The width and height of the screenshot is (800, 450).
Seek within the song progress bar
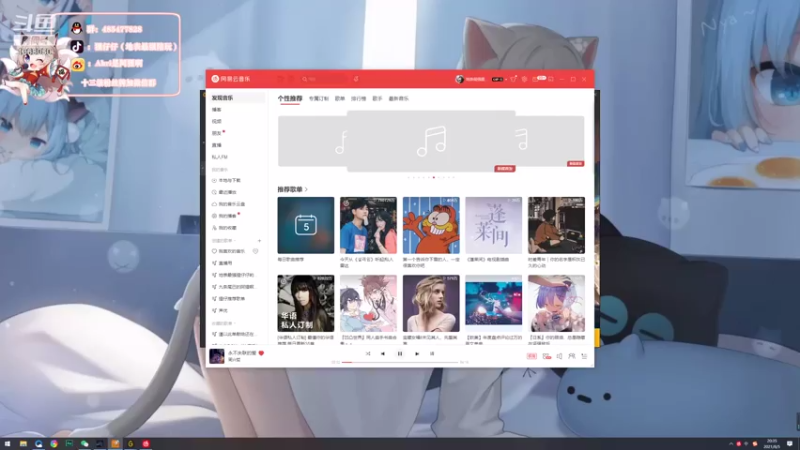click(399, 362)
